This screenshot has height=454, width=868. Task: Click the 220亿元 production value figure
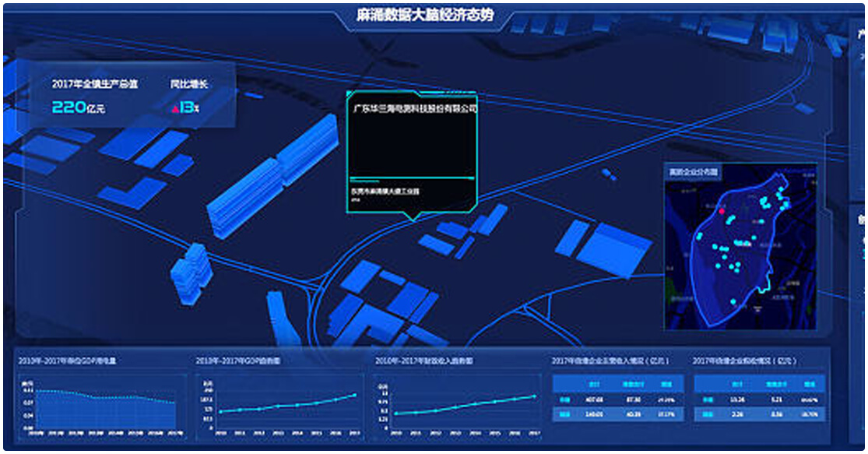pos(78,108)
